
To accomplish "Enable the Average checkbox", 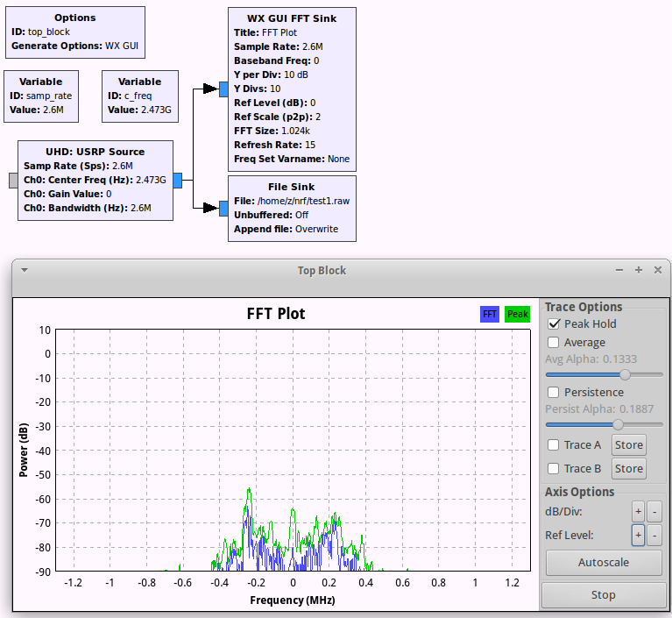I will [x=554, y=342].
